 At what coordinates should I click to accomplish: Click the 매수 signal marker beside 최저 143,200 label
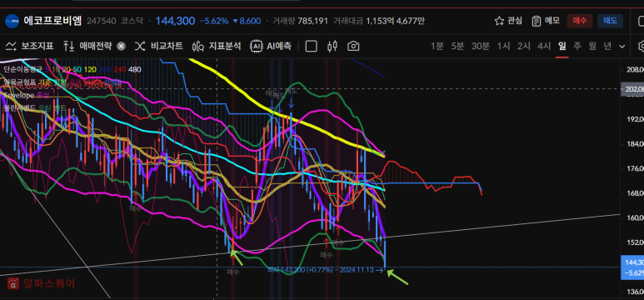232,271
